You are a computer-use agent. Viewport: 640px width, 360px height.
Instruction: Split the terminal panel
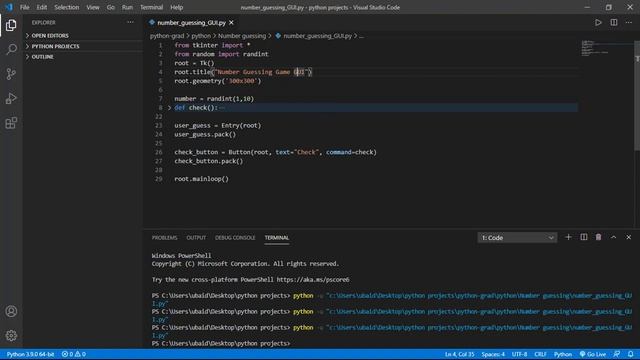pyautogui.click(x=584, y=237)
